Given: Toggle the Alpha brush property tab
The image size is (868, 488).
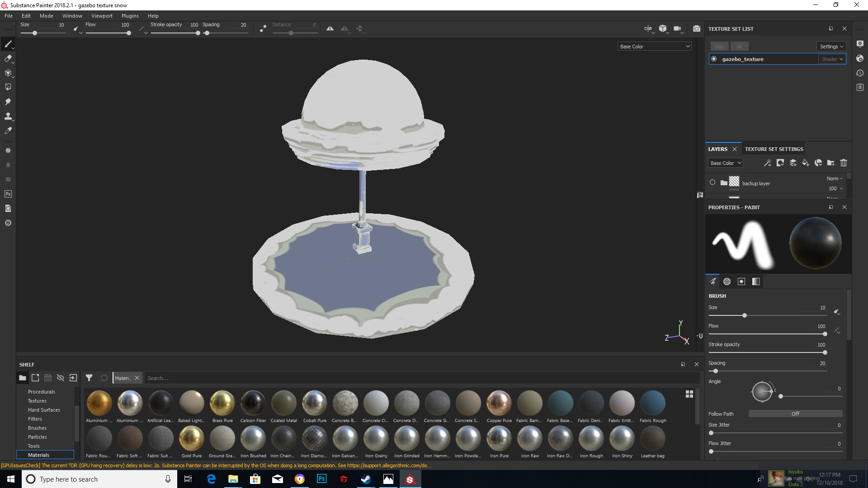Looking at the screenshot, I should (727, 282).
